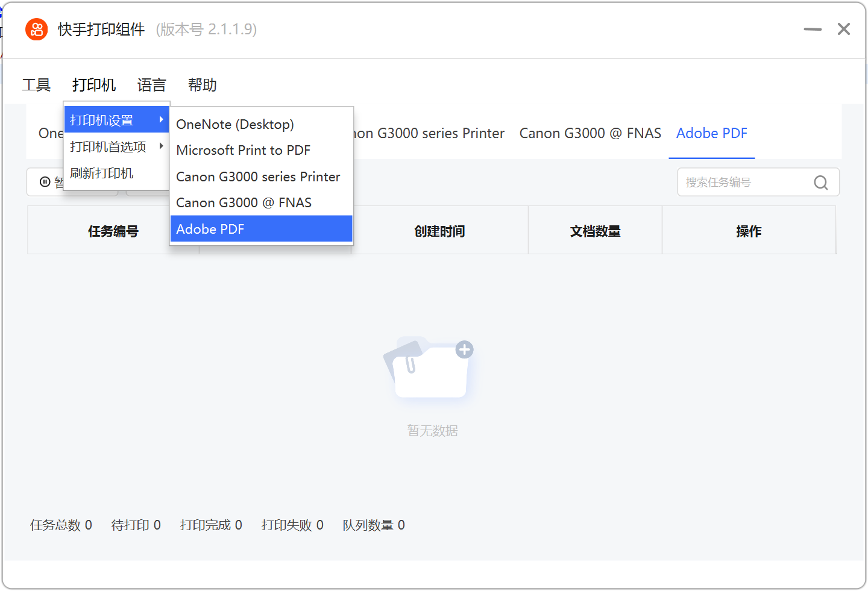Select Canon G3000 series Printer submenu entry
The image size is (868, 591).
[258, 177]
